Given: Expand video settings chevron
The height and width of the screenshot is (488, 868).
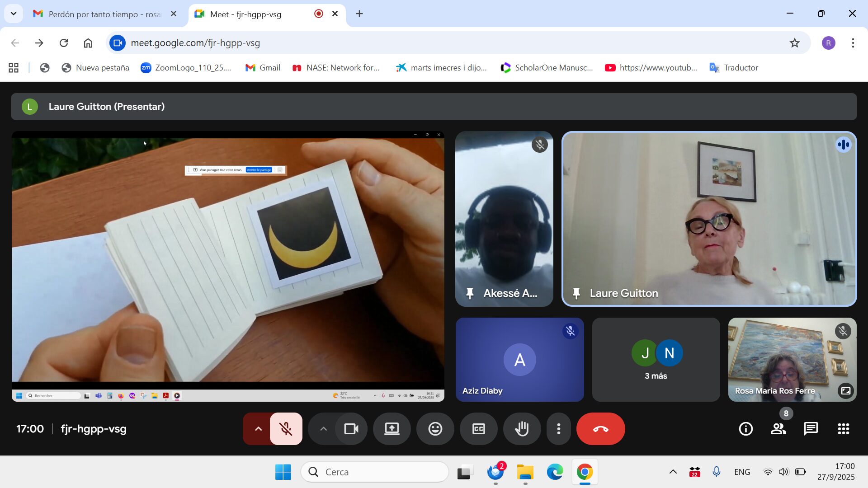Looking at the screenshot, I should coord(323,429).
